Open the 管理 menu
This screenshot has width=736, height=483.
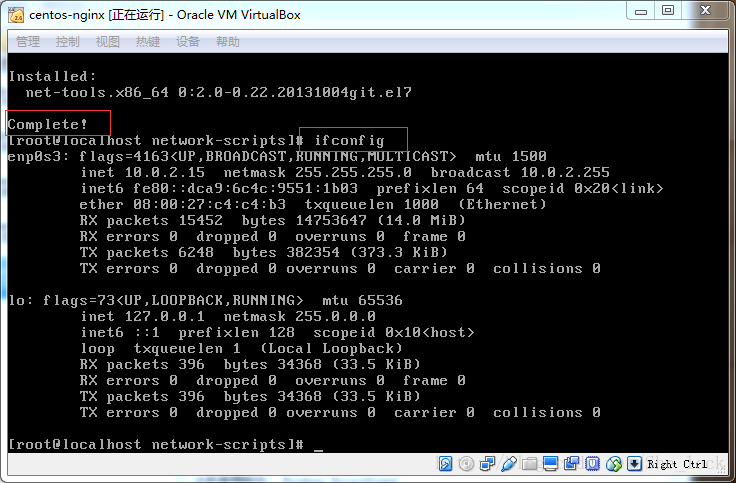pyautogui.click(x=28, y=42)
